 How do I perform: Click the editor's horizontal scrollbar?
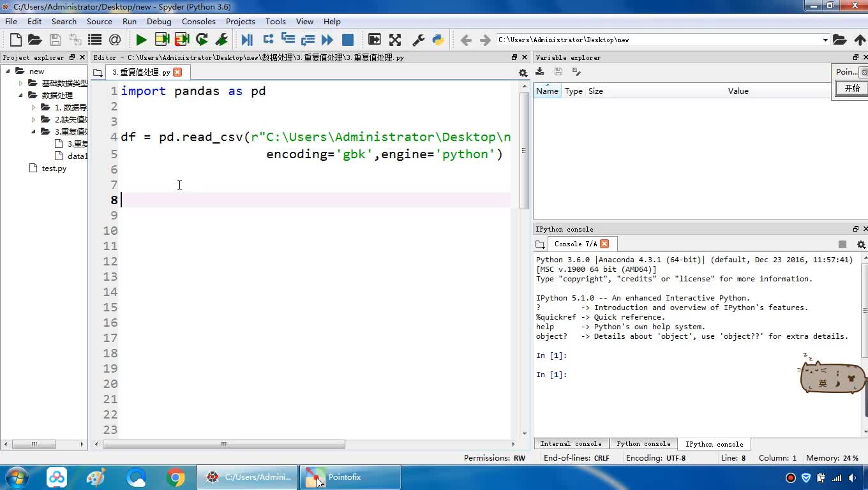click(x=223, y=444)
